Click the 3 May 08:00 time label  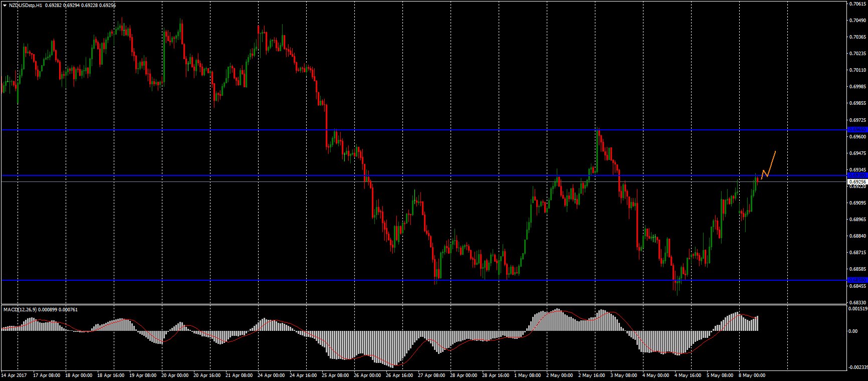click(x=624, y=375)
